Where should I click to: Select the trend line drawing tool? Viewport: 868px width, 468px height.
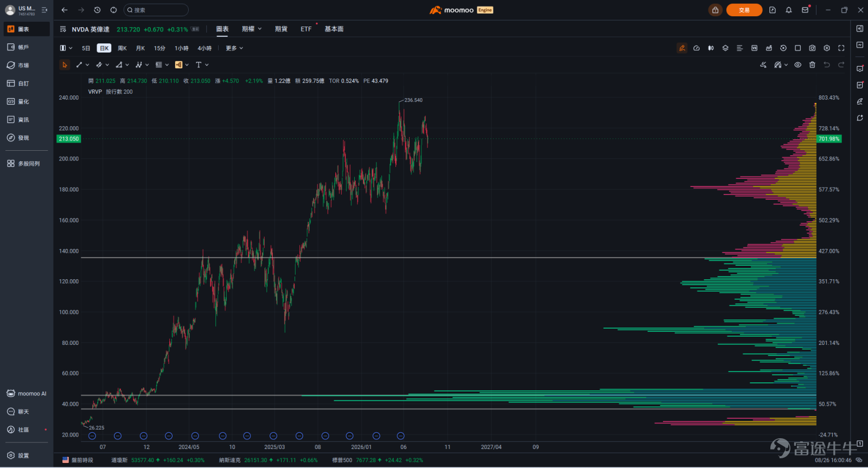pos(79,65)
